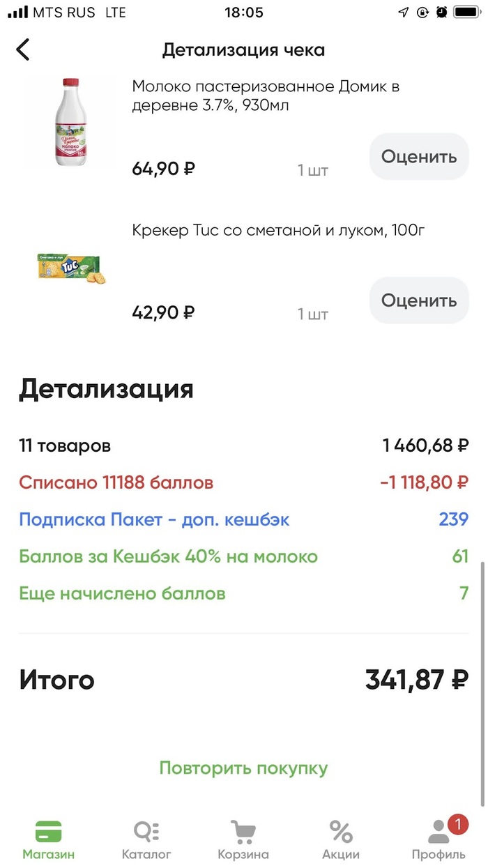Open the Профиль person icon
Screen dimensions: 488x868
439,832
